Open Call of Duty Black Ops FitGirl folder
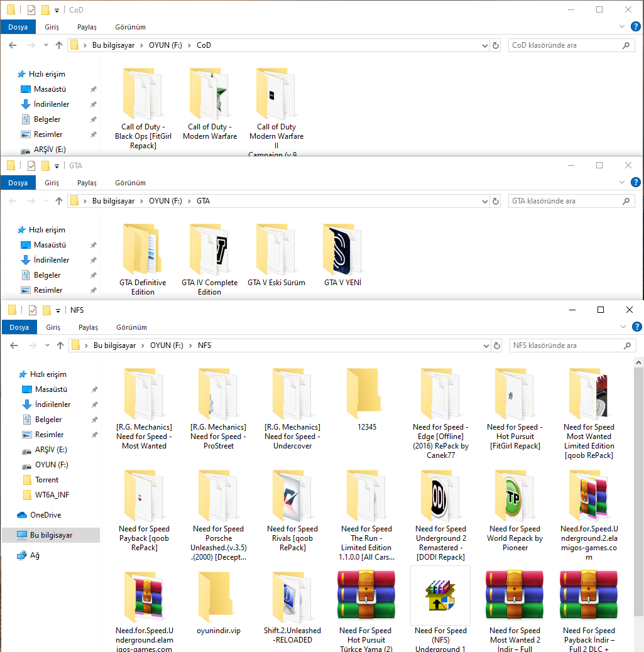Viewport: 644px width, 652px height. (x=143, y=109)
